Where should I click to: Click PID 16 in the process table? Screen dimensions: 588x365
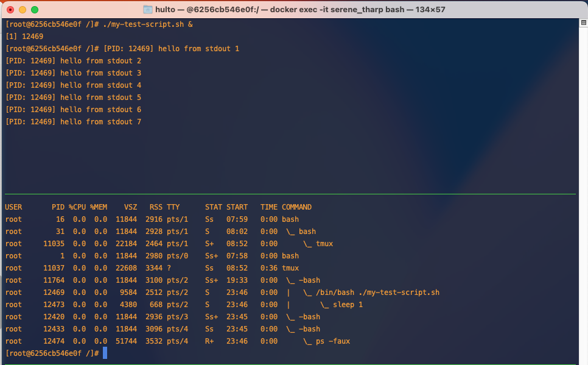60,219
